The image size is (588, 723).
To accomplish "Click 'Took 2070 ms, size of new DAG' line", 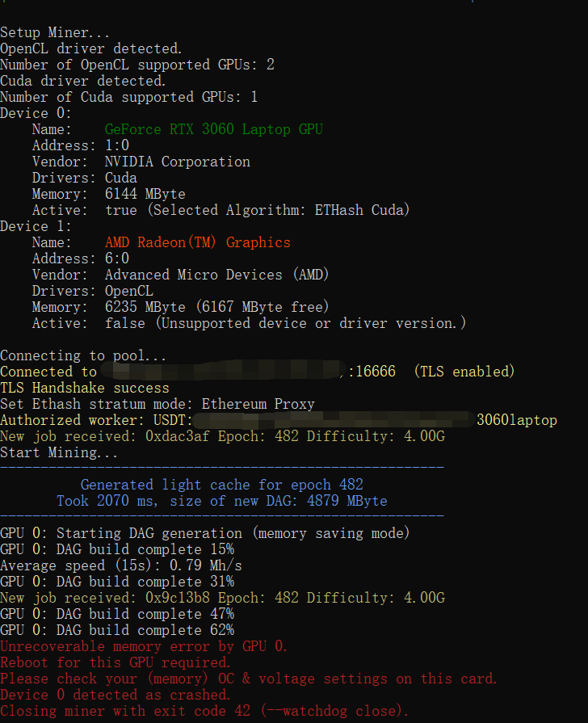I will [x=222, y=501].
